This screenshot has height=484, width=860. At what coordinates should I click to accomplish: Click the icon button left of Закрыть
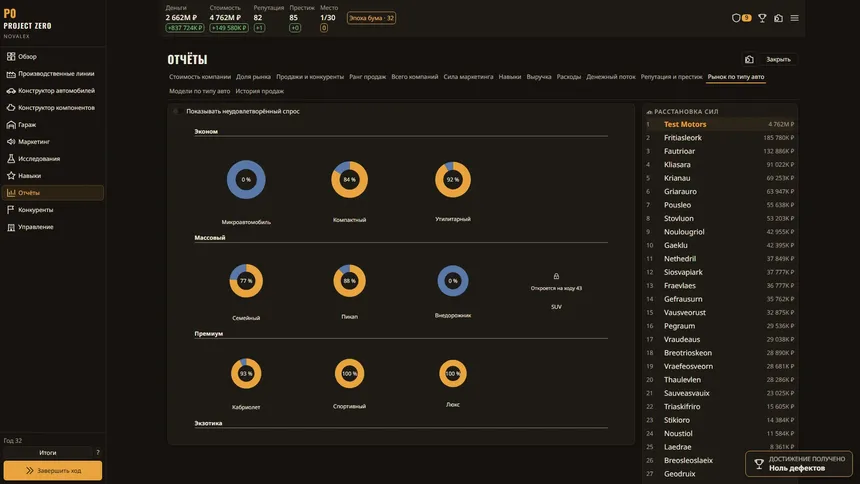pyautogui.click(x=749, y=59)
